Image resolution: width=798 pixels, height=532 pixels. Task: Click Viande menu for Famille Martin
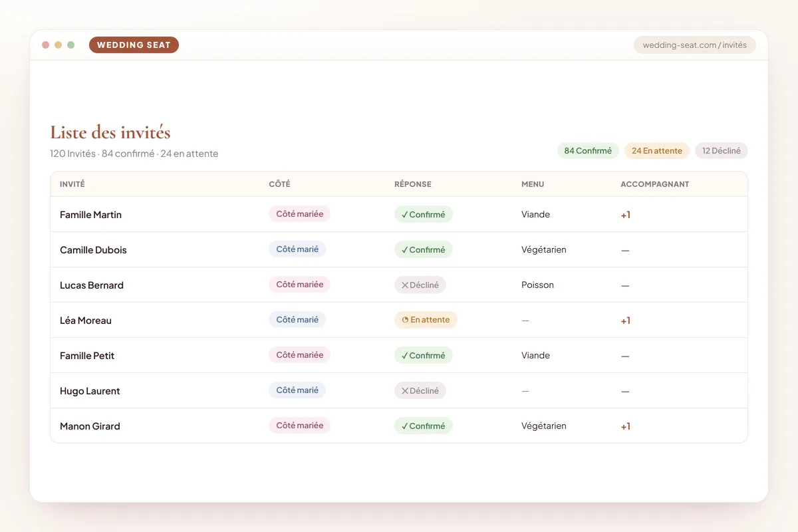(535, 215)
